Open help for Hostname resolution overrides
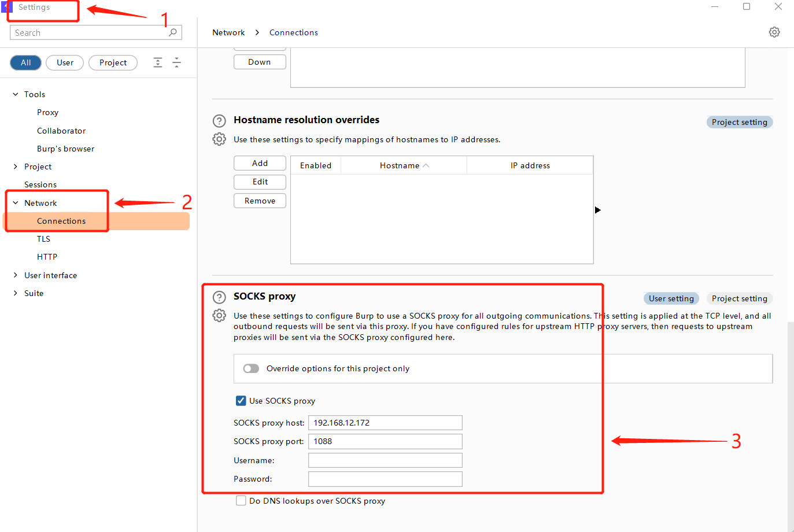This screenshot has height=532, width=794. 219,121
